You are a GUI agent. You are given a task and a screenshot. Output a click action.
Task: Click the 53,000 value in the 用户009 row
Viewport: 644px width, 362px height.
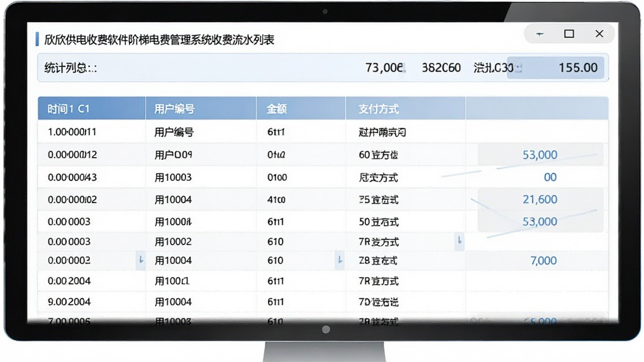click(x=540, y=155)
